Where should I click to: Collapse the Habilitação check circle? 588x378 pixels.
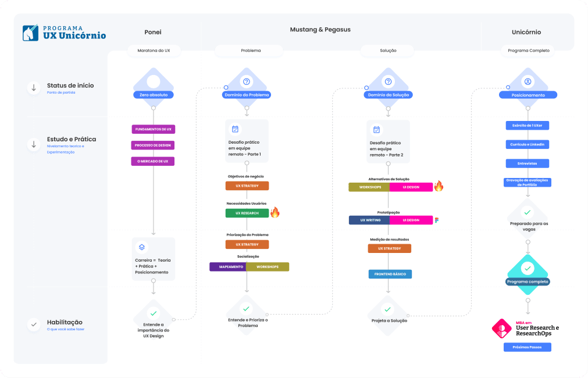[34, 324]
